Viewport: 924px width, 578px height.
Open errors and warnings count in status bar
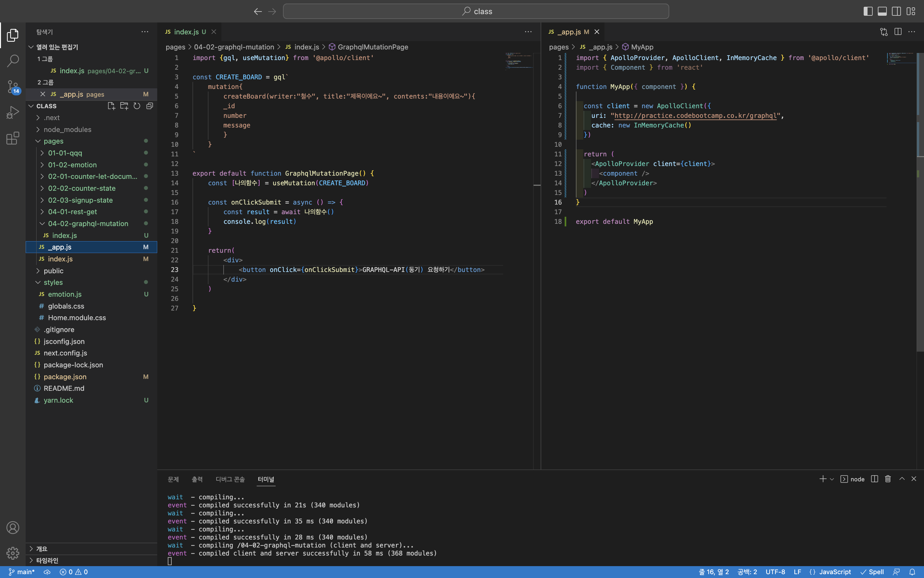pos(74,572)
